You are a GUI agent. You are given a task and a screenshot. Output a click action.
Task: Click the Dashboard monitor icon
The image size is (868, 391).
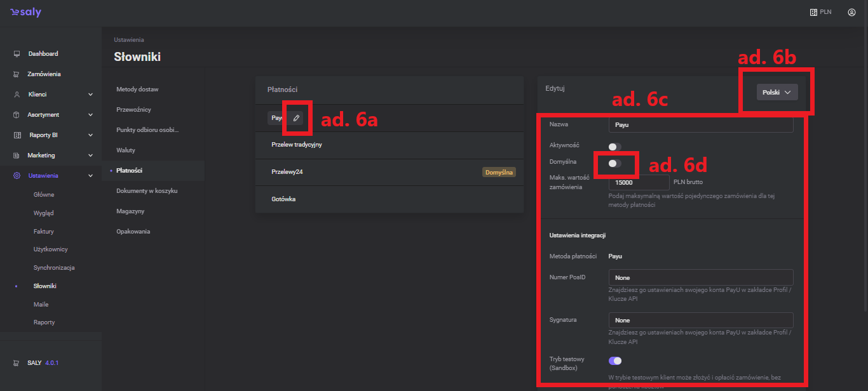tap(17, 54)
